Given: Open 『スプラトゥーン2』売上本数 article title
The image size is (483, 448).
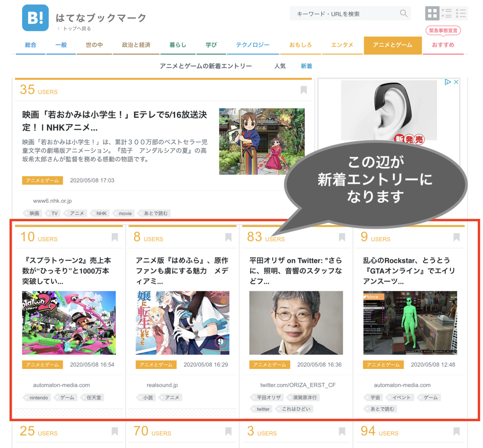Looking at the screenshot, I should 67,271.
